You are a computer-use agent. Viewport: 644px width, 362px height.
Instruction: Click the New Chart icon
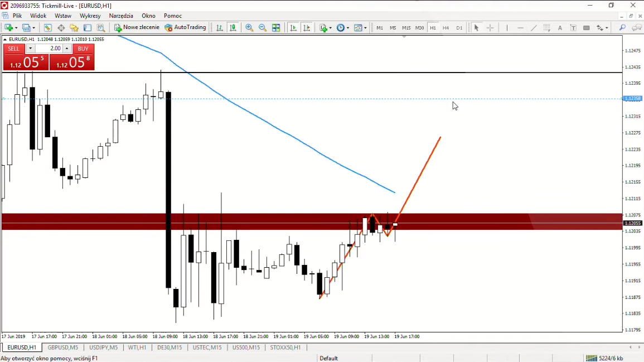pos(8,27)
